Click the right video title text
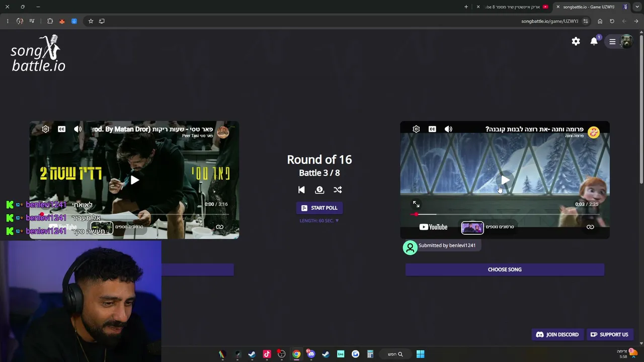This screenshot has height=362, width=644. (534, 129)
